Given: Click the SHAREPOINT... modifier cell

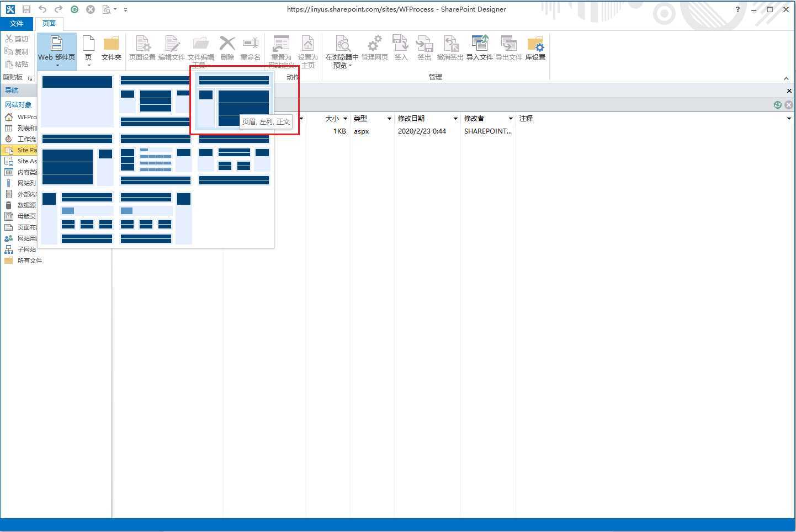Looking at the screenshot, I should click(x=488, y=131).
